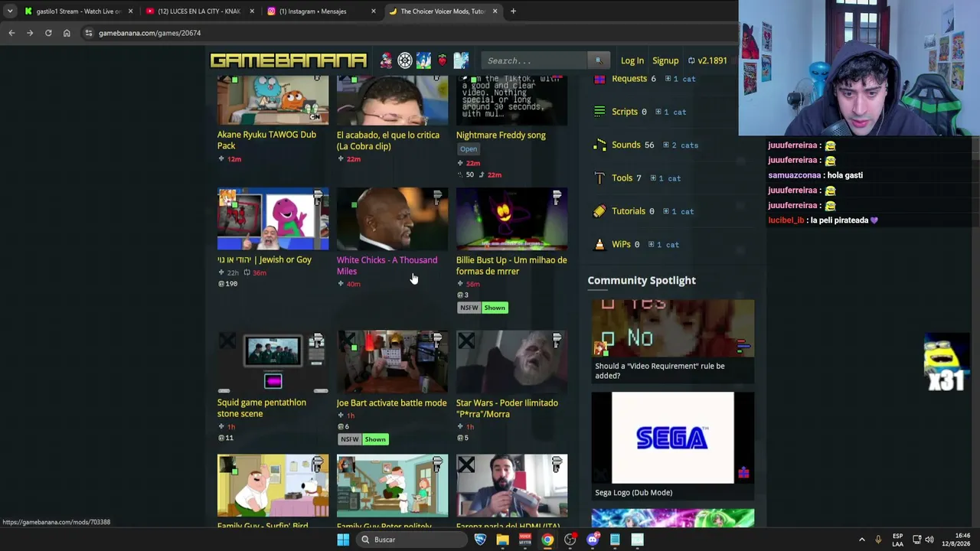The image size is (980, 551).
Task: Open Nightmare Freddy song link
Action: (501, 135)
